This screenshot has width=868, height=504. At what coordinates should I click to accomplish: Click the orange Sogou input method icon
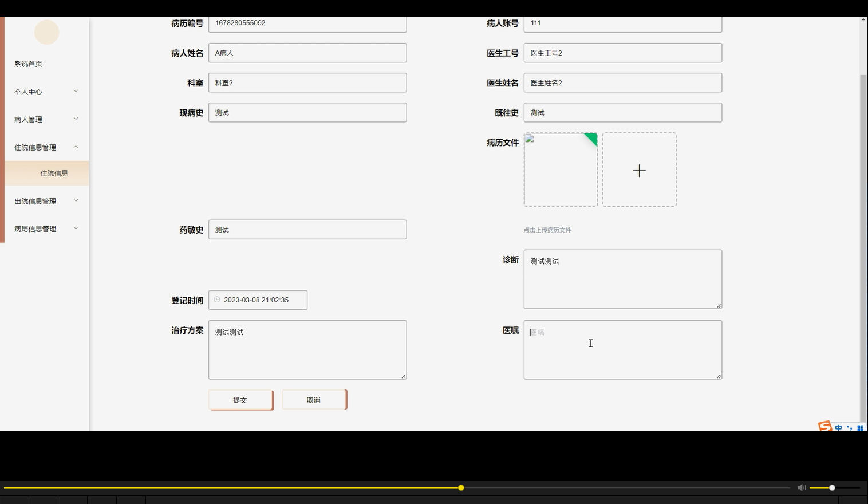click(824, 427)
